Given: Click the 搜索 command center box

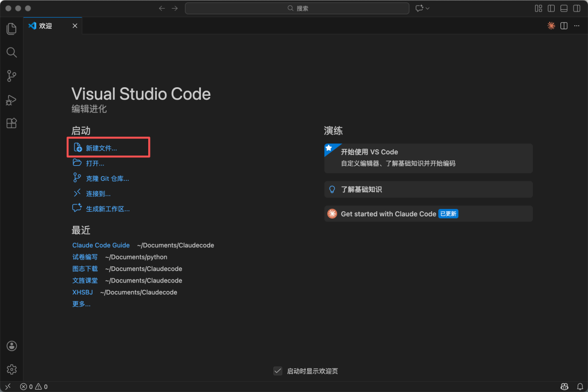Looking at the screenshot, I should (x=297, y=9).
